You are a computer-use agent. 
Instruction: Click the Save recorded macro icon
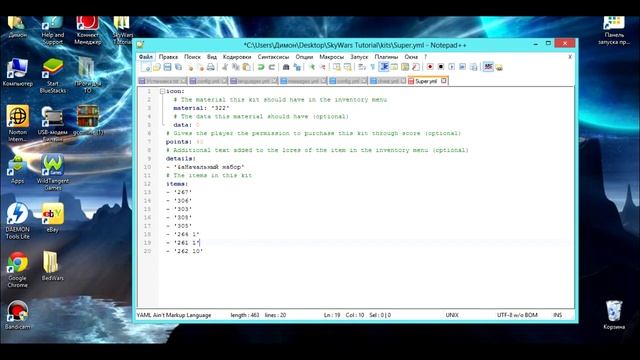click(x=473, y=67)
